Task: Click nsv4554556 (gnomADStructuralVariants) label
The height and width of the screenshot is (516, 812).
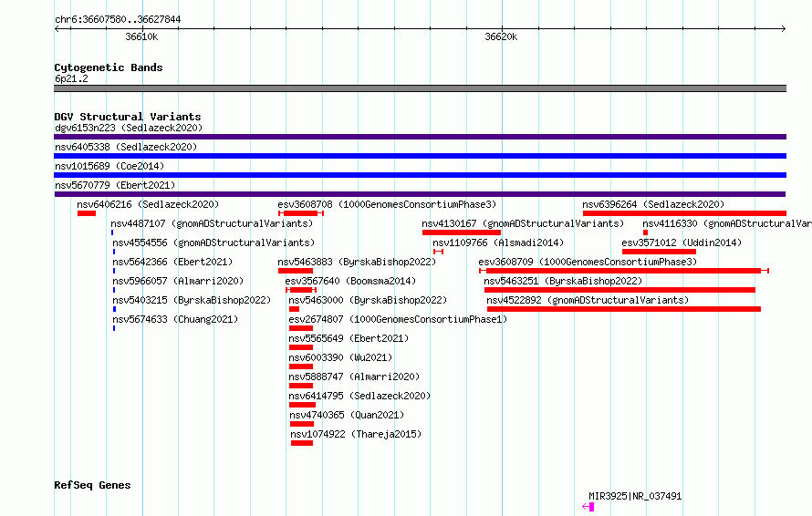Action: coord(213,243)
